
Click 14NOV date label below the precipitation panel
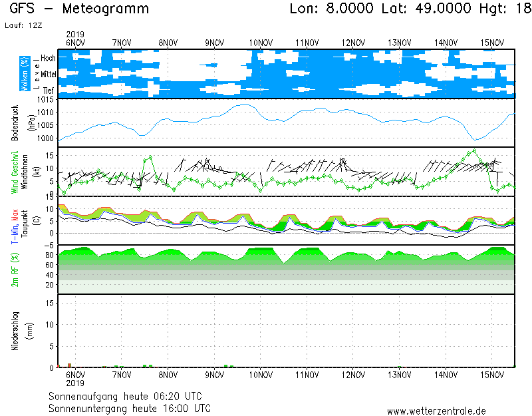(446, 375)
